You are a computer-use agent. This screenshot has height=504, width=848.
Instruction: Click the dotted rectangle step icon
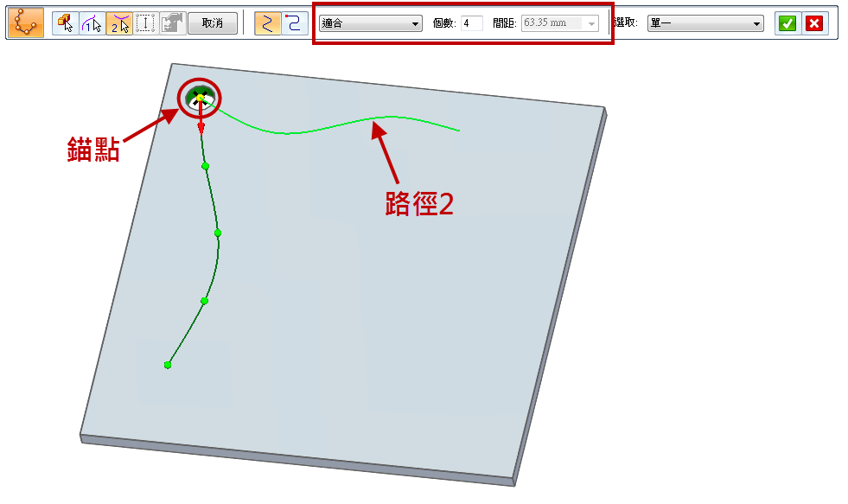[x=145, y=23]
